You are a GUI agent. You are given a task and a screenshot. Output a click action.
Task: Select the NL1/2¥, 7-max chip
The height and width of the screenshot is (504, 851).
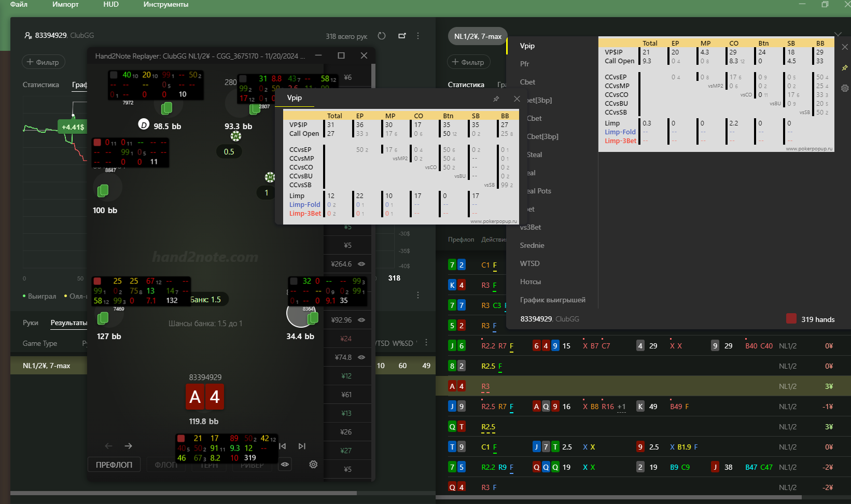(x=478, y=36)
